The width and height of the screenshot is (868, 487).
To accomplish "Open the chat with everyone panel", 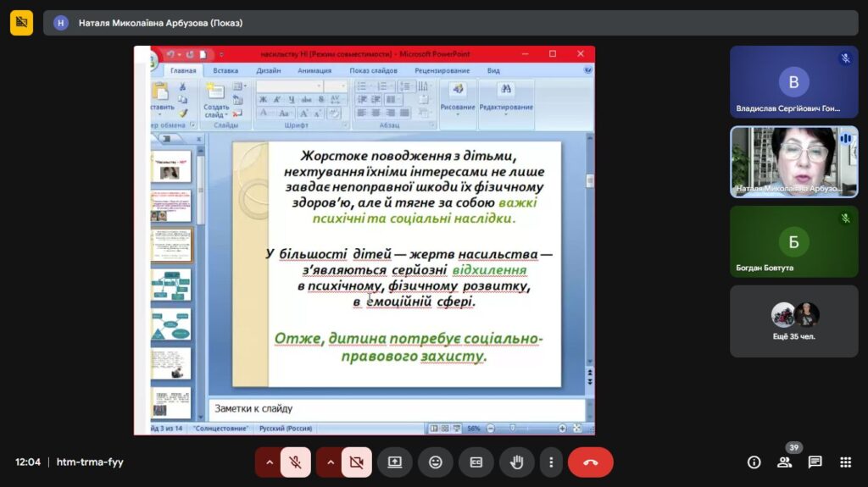I will pos(815,462).
